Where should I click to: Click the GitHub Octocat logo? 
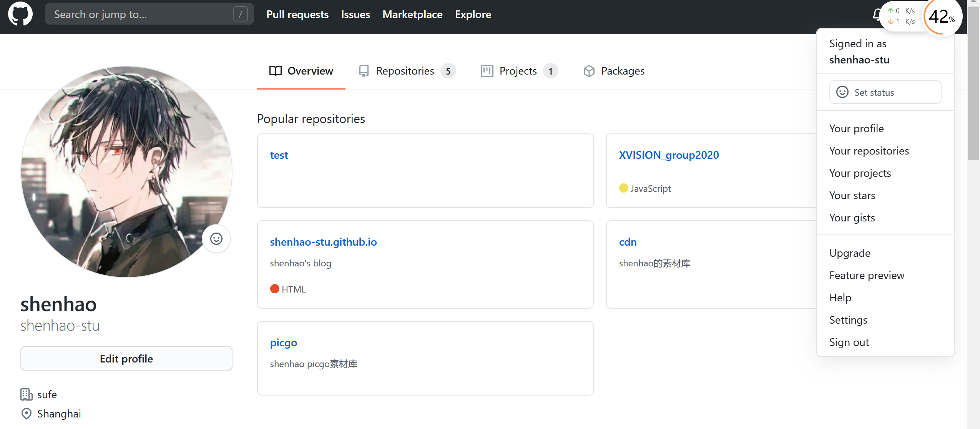pos(20,14)
